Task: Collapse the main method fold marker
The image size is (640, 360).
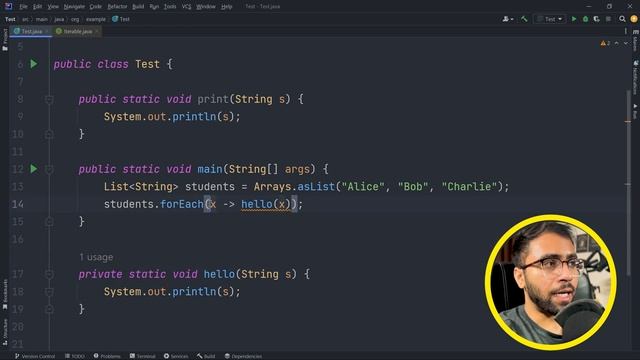Action: click(x=49, y=169)
